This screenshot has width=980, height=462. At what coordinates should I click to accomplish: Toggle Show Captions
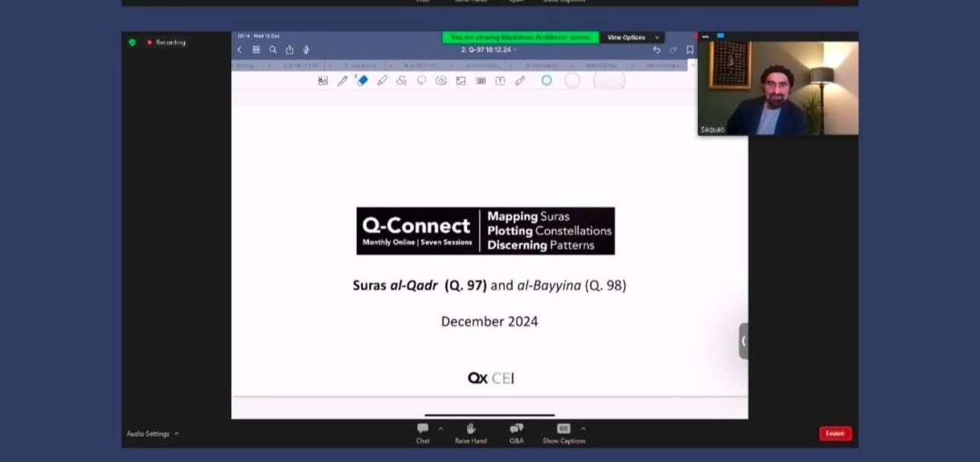564,433
